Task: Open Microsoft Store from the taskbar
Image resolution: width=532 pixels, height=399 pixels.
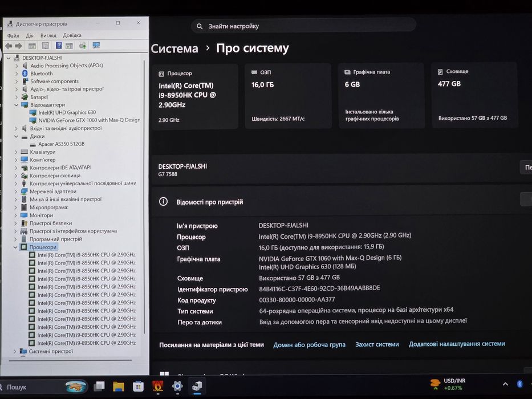Action: click(138, 386)
